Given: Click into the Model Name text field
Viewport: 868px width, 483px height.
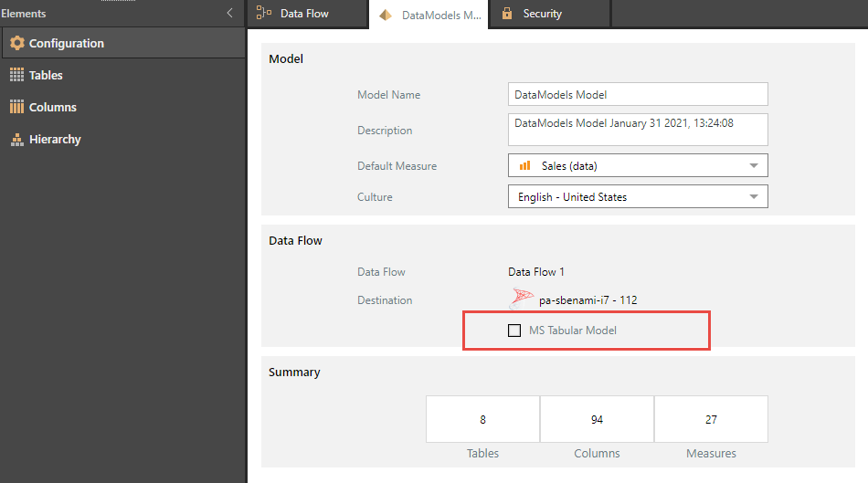Looking at the screenshot, I should 637,94.
